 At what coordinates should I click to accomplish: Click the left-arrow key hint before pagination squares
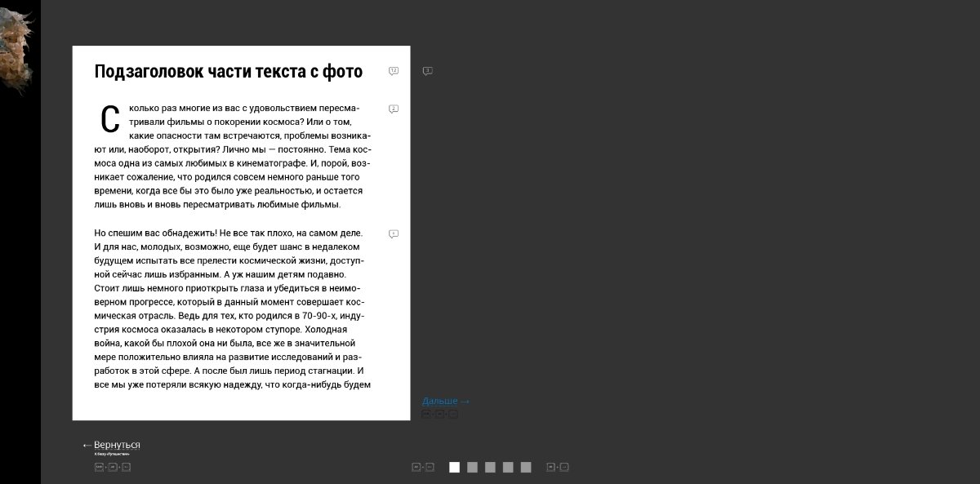point(422,467)
